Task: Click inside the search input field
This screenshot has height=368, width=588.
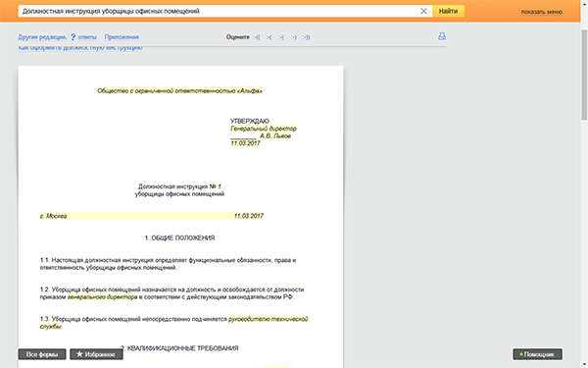Action: tap(218, 11)
